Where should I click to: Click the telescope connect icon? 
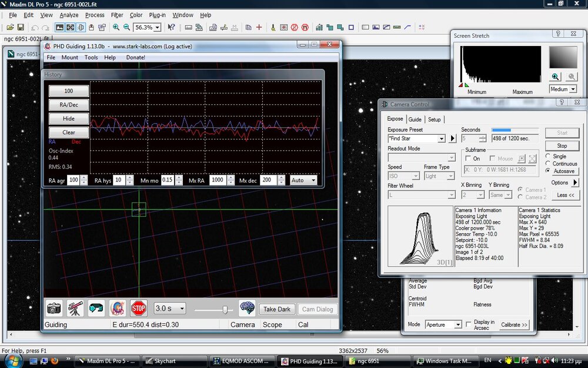[75, 308]
